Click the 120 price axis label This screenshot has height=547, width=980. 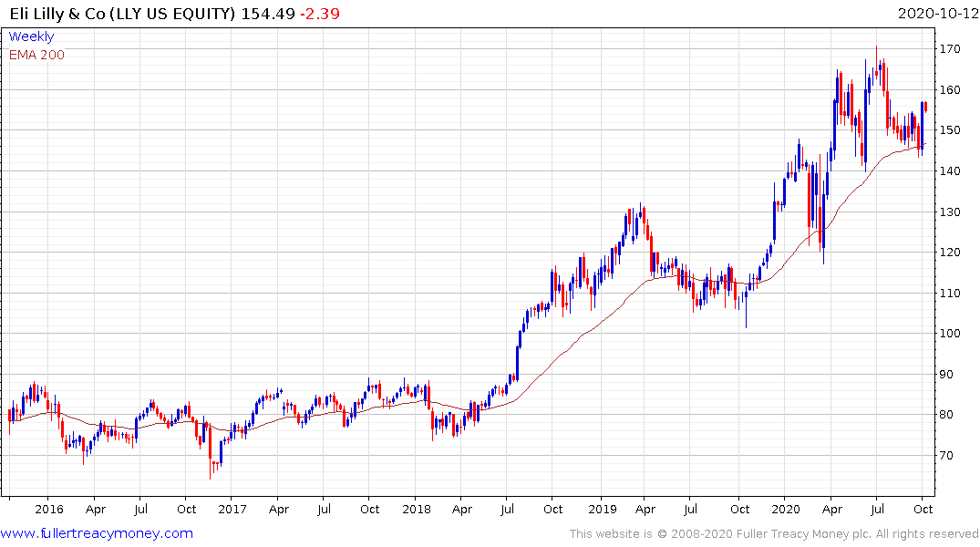coord(949,253)
